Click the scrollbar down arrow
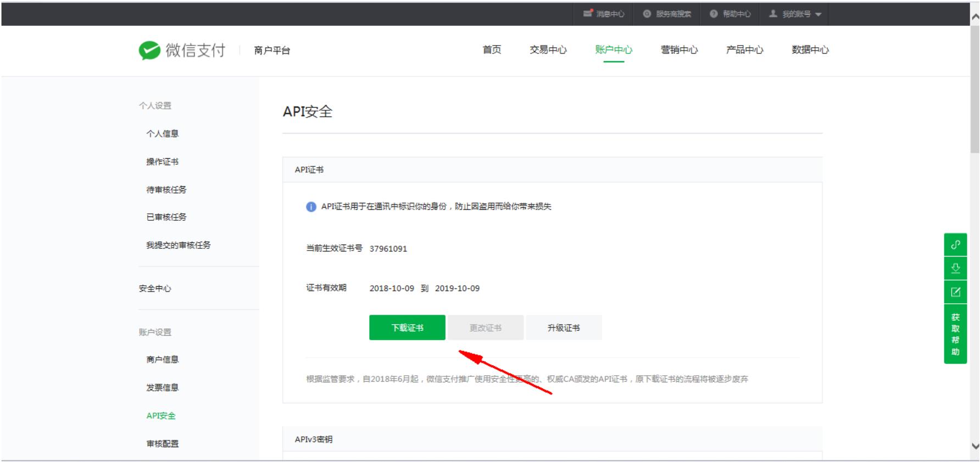 tap(975, 446)
